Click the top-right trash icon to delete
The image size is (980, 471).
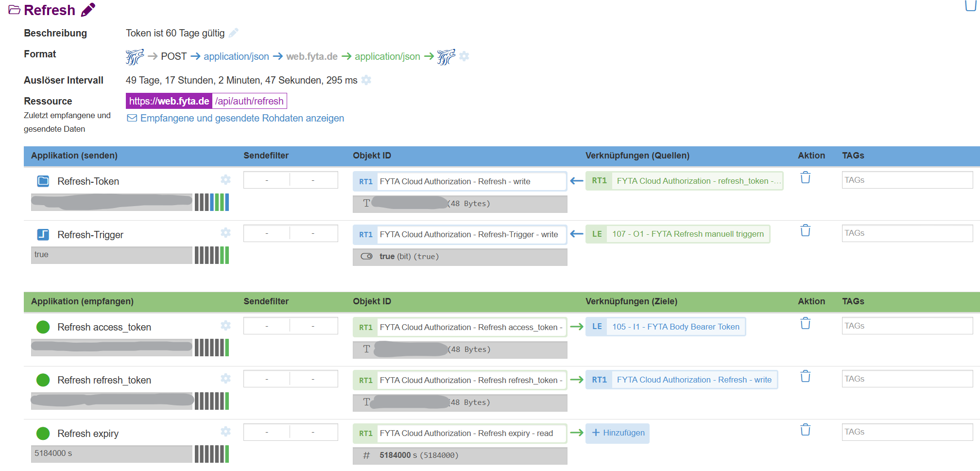coord(970,5)
